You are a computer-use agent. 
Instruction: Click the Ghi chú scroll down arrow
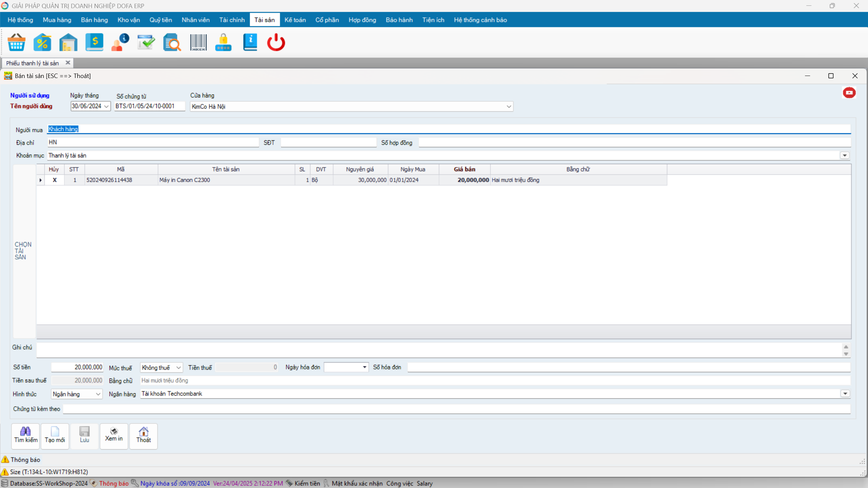pyautogui.click(x=846, y=354)
